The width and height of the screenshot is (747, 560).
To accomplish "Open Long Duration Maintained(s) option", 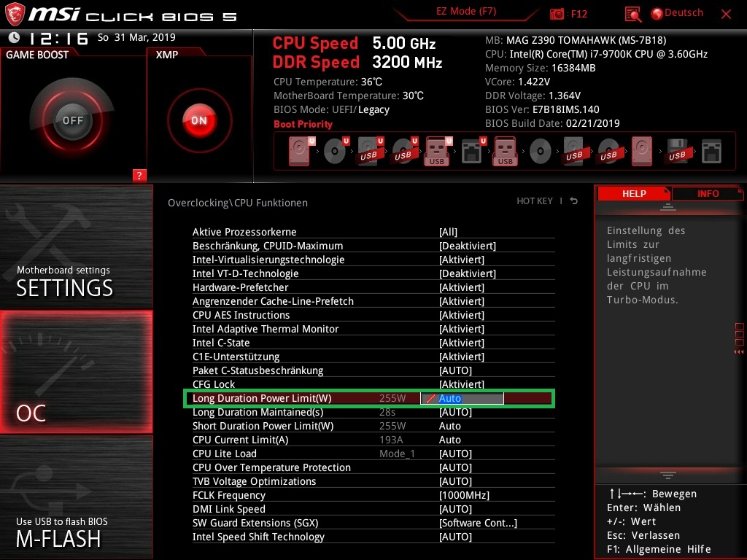I will [373, 412].
